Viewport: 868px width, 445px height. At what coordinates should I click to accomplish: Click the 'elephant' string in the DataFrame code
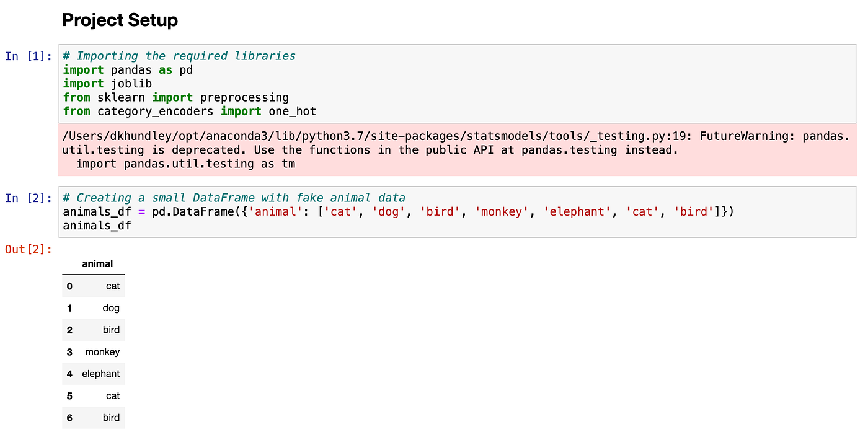click(x=578, y=211)
